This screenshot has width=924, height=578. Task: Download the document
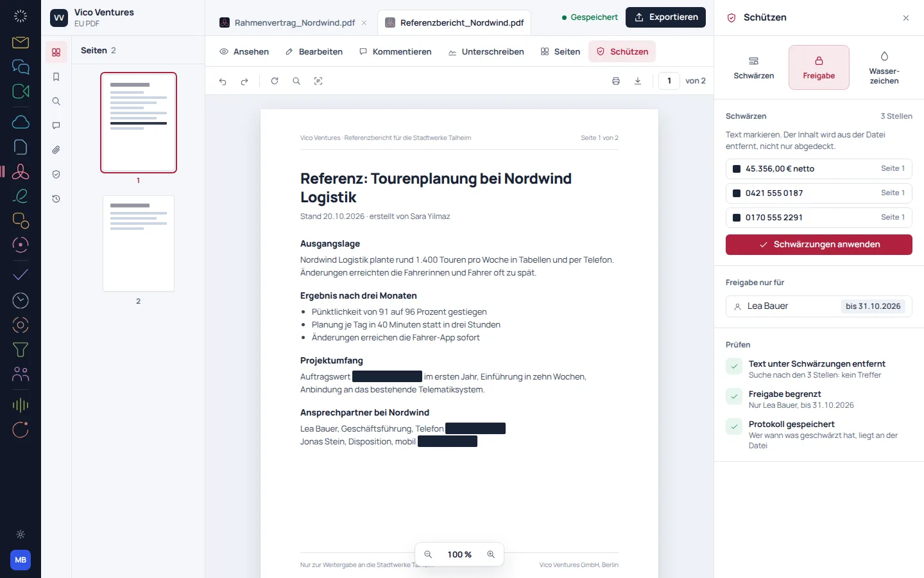point(638,81)
